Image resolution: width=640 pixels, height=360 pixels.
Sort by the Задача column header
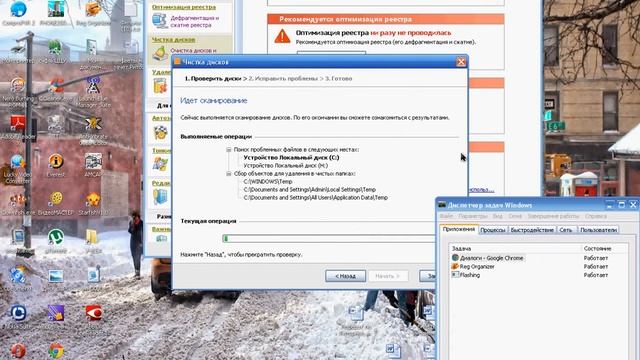515,248
